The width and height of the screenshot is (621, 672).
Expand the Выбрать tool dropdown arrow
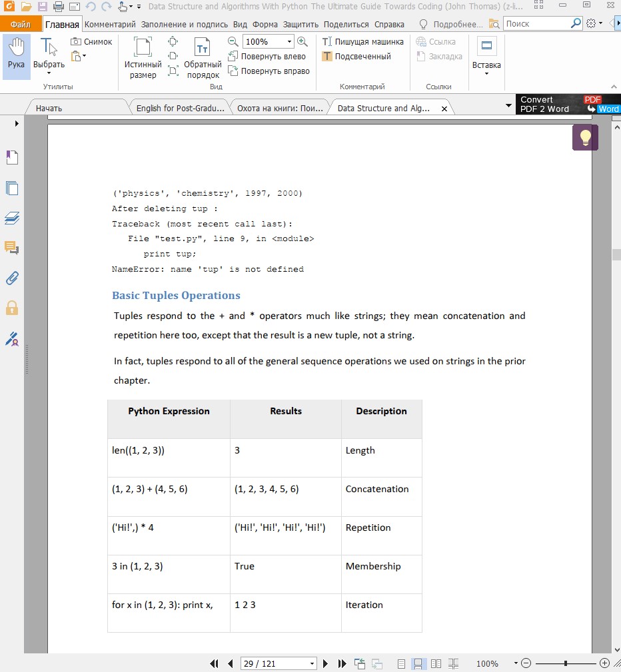click(x=49, y=74)
